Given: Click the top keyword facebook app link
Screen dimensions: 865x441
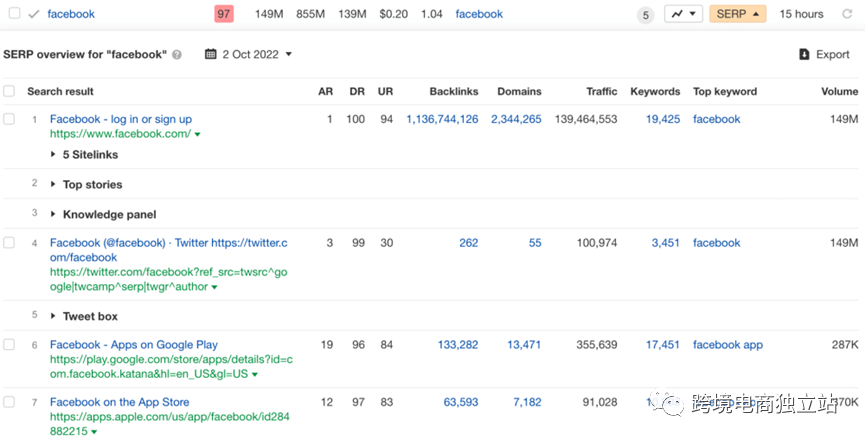Looking at the screenshot, I should (x=728, y=344).
